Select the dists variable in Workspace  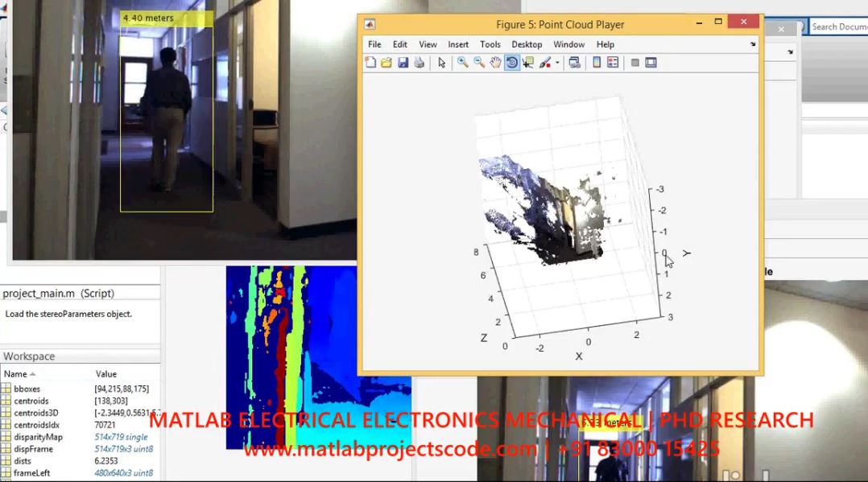coord(23,461)
